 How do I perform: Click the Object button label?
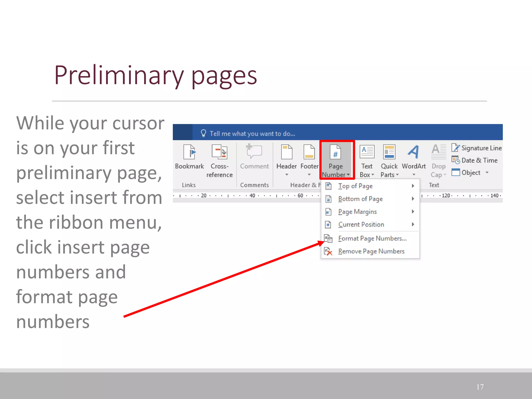point(471,172)
